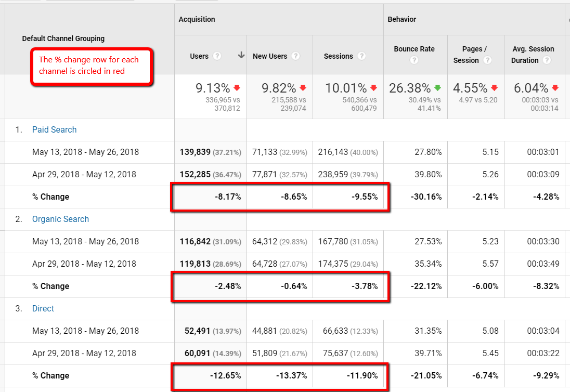Open the New Users help tooltip icon

(x=296, y=56)
